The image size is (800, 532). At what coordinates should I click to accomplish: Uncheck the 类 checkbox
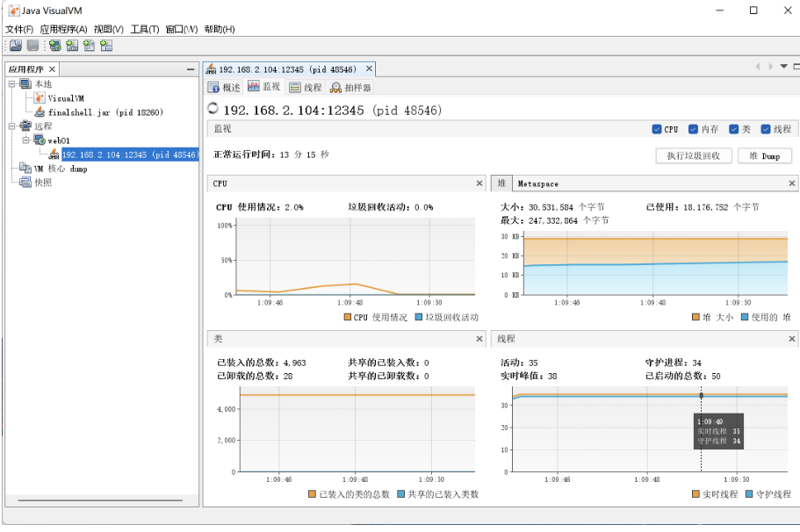[x=733, y=129]
